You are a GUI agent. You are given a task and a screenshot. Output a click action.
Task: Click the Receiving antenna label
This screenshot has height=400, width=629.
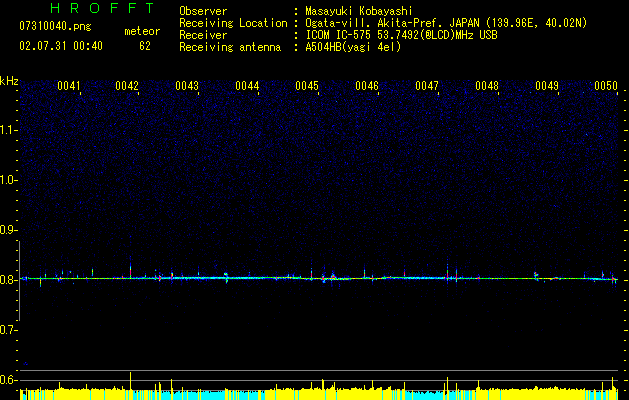point(230,47)
